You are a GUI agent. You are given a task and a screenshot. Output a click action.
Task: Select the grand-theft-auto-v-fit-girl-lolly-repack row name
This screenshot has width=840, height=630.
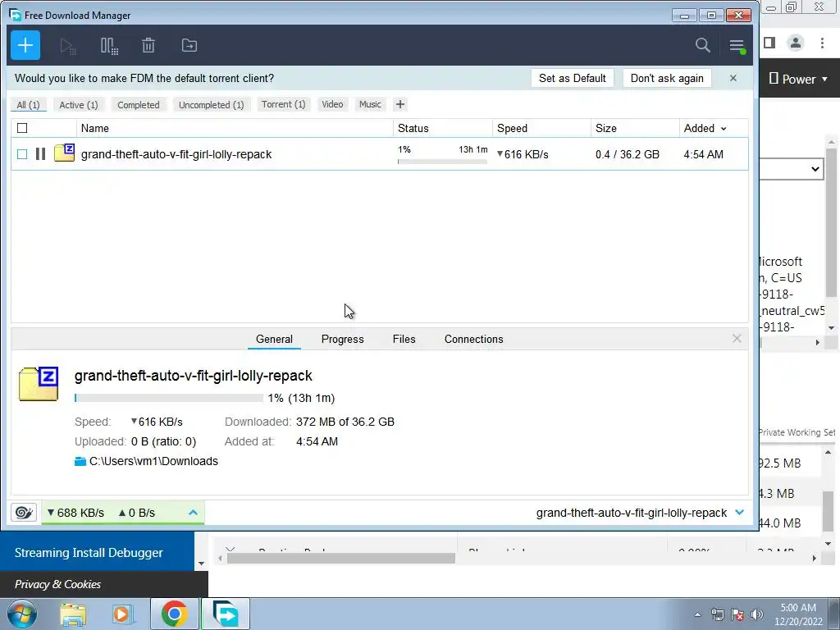176,154
